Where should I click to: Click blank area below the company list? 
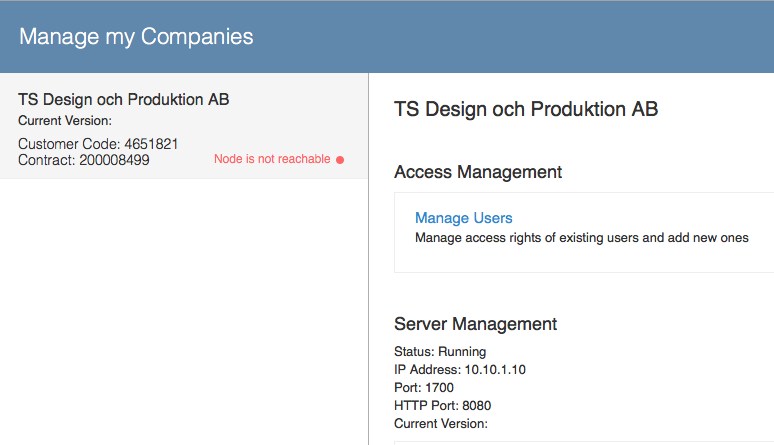tap(184, 311)
